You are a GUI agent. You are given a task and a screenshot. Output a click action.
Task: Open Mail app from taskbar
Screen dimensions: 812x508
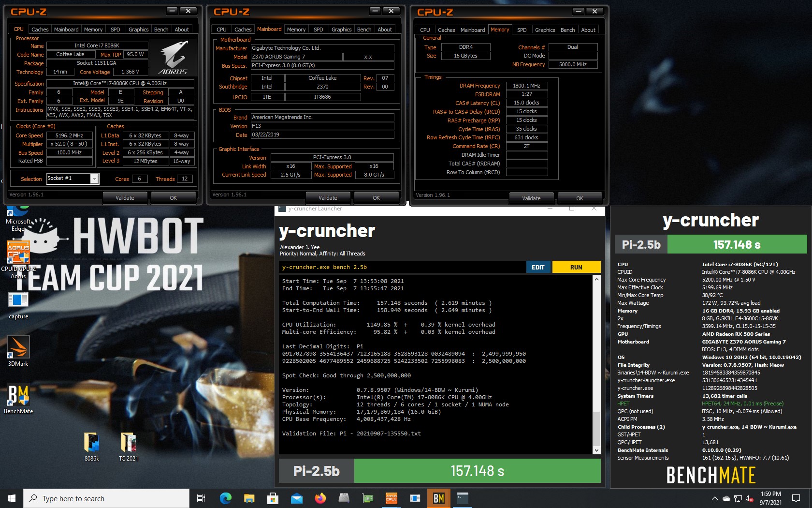[296, 498]
